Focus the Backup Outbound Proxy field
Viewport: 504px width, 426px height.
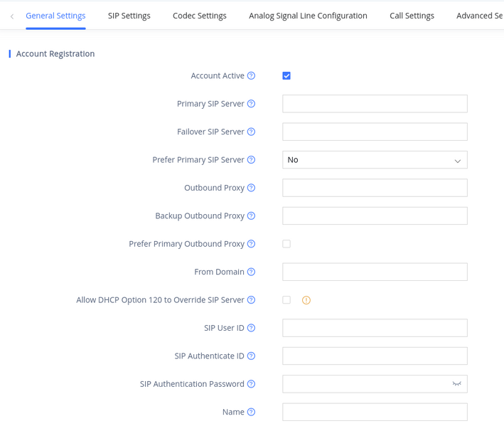[x=375, y=215]
